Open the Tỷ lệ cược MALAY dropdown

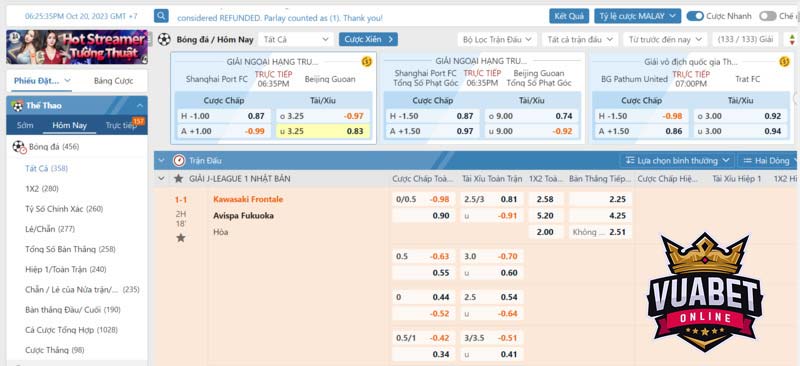pos(637,16)
